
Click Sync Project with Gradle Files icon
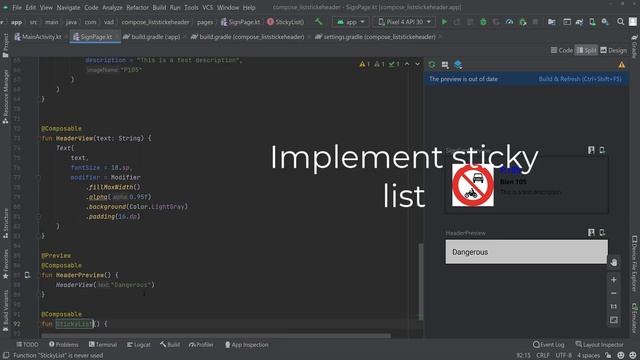pyautogui.click(x=579, y=22)
